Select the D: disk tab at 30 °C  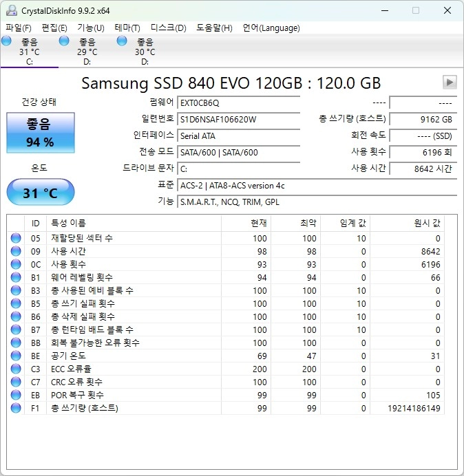[145, 52]
